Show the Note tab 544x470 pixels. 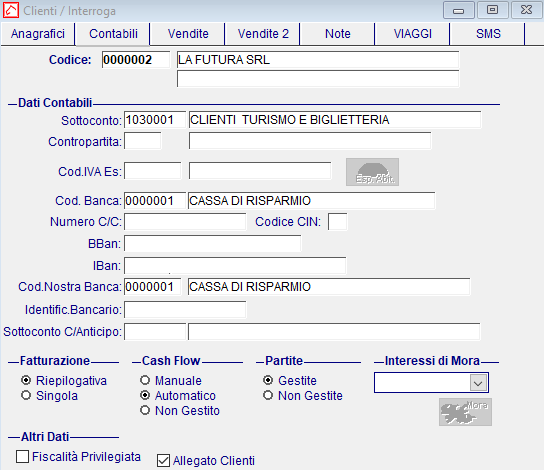pos(338,34)
